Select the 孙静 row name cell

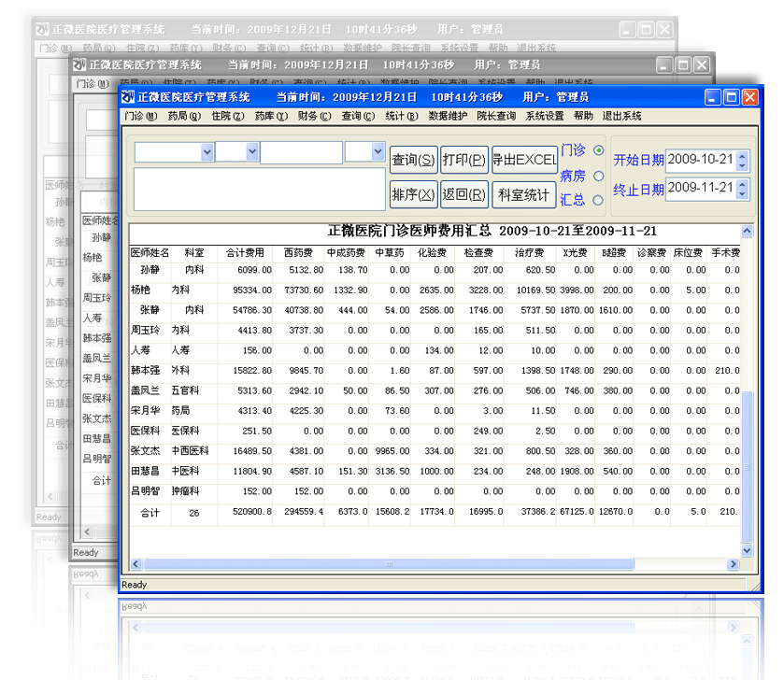pyautogui.click(x=150, y=270)
